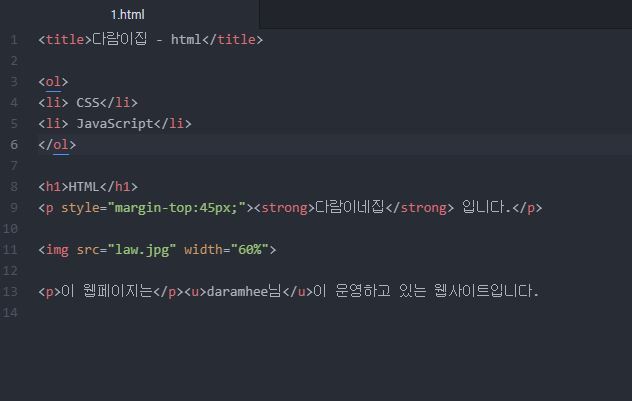Click the closing /h1 tag

coord(118,187)
